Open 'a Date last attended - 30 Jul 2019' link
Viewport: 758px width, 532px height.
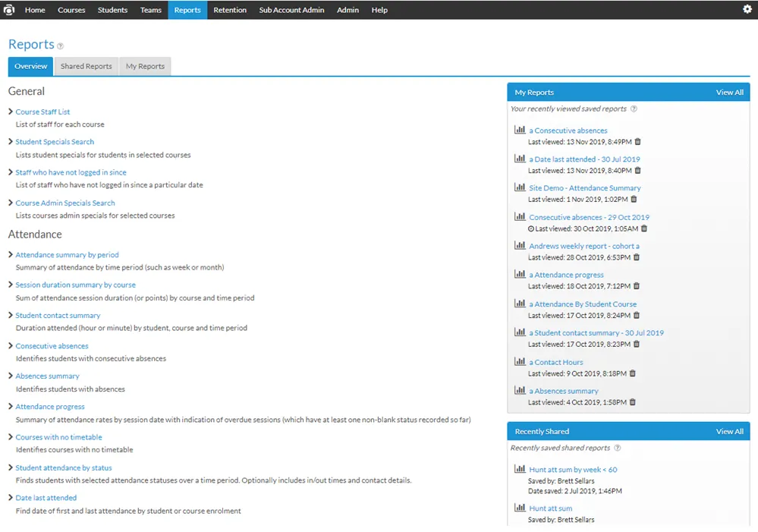point(584,159)
